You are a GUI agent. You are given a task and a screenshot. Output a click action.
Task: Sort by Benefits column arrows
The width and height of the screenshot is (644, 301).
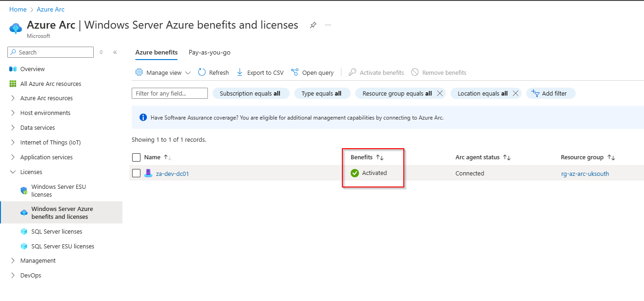click(380, 157)
